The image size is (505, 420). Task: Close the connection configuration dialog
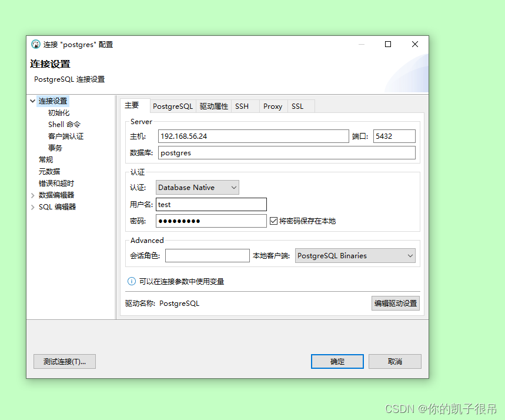point(415,44)
